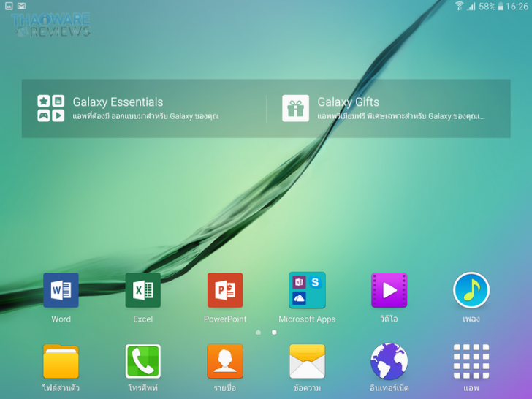Tap the Galaxy Essentials Thai description
This screenshot has width=532, height=399.
click(x=145, y=116)
